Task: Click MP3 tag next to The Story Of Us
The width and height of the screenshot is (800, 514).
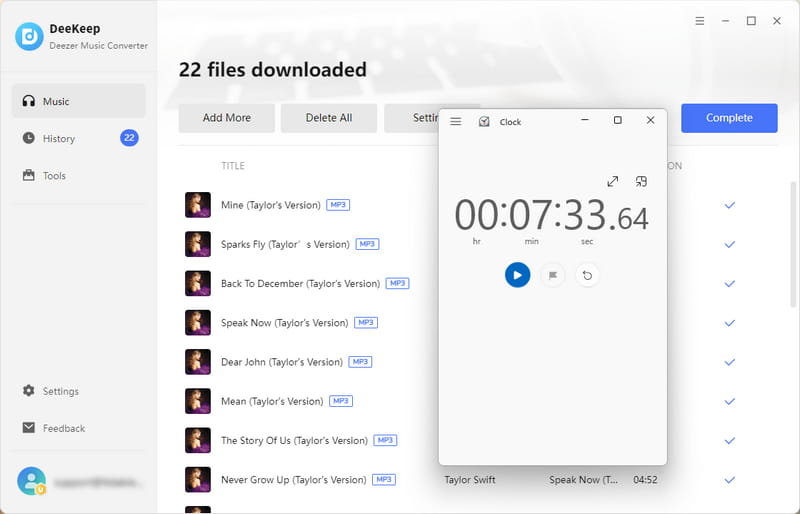Action: pyautogui.click(x=385, y=440)
